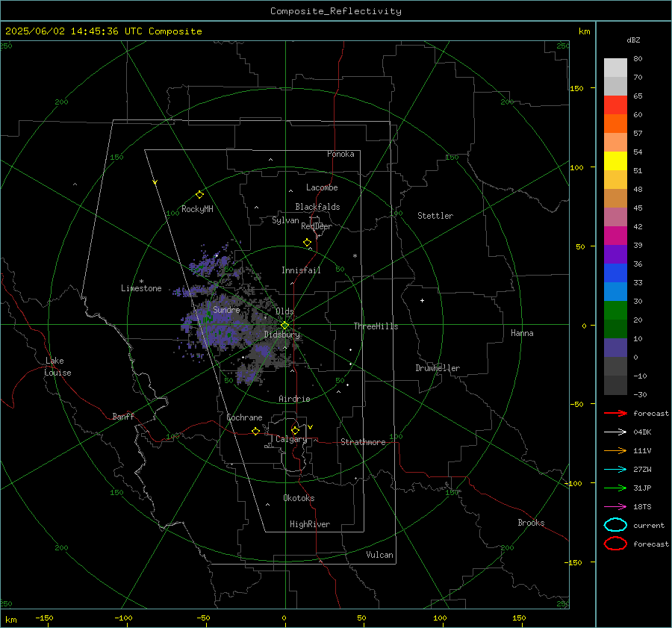
Task: Click the Blackfalds town label
Action: click(x=317, y=207)
